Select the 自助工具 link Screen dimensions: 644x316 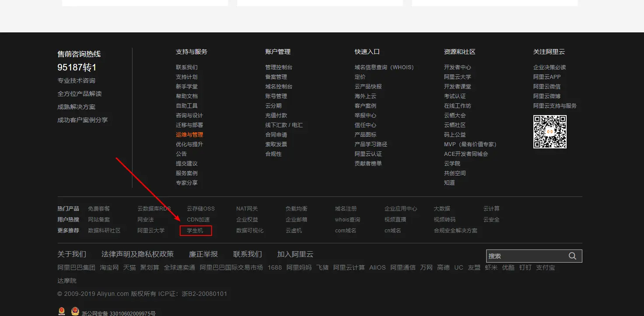(x=187, y=106)
